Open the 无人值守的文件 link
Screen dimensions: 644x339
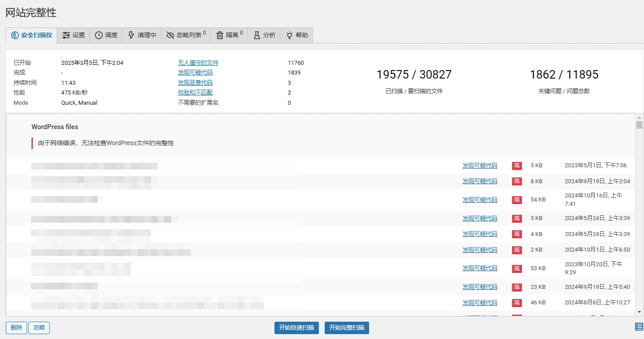coord(198,63)
